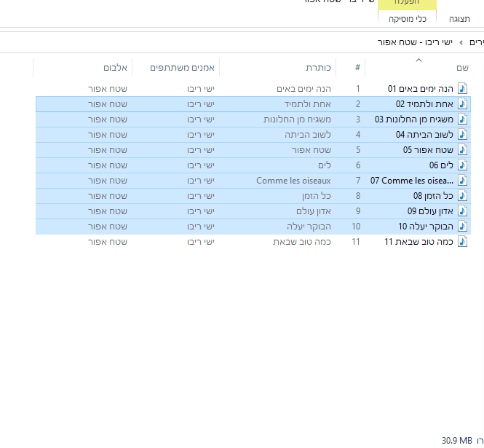Click title cell כמה טוב שבאת
The image size is (484, 448).
tap(302, 242)
